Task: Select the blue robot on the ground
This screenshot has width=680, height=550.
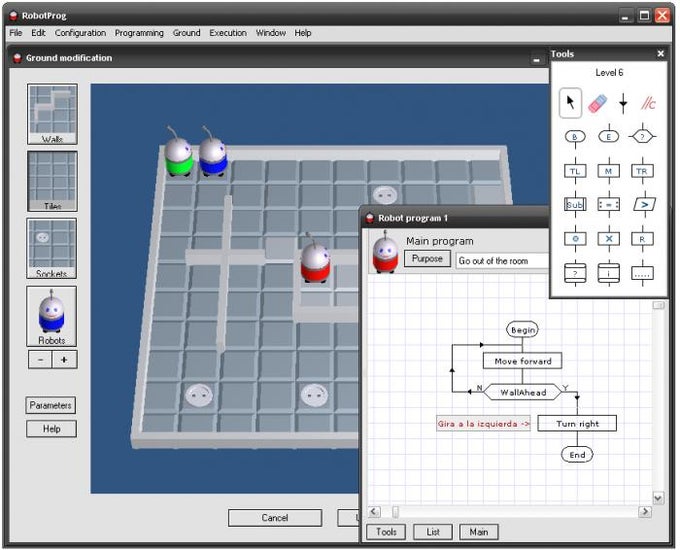Action: 213,152
